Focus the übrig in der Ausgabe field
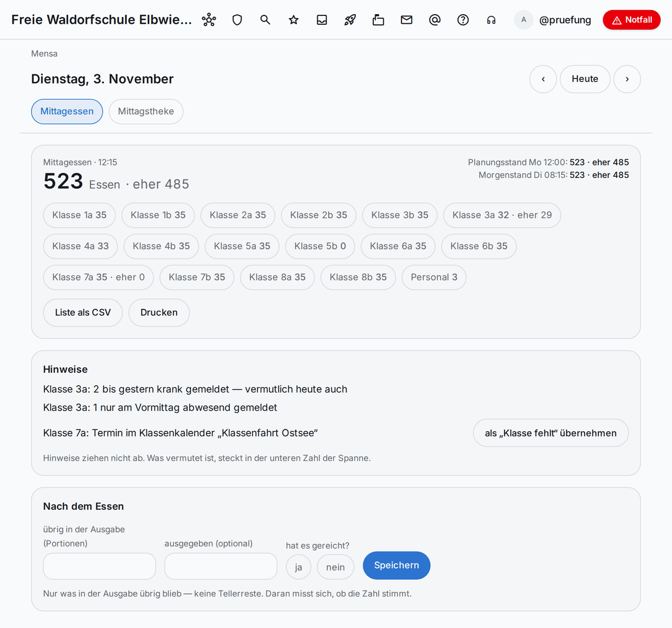This screenshot has height=628, width=672. click(x=99, y=566)
